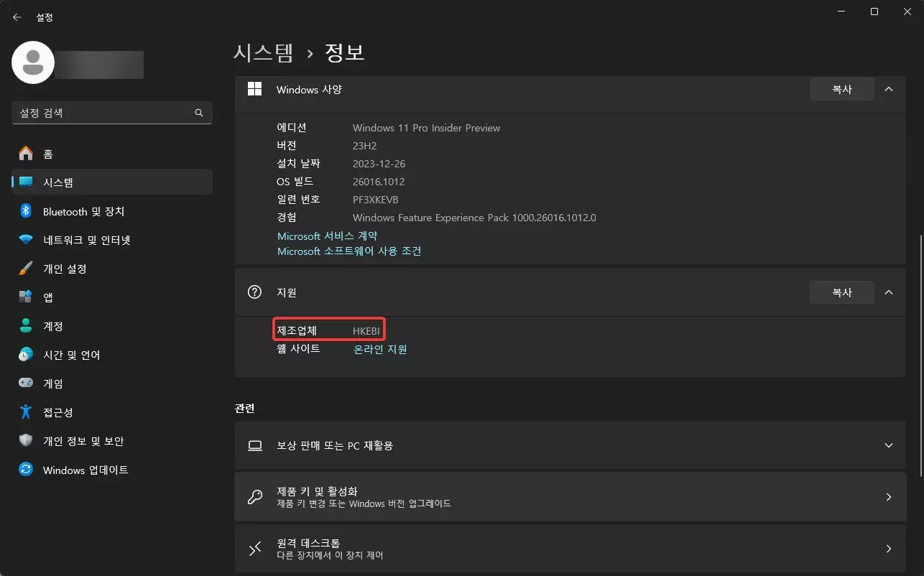Open Bluetooth 및 장치 settings
This screenshot has width=924, height=576.
coord(112,211)
